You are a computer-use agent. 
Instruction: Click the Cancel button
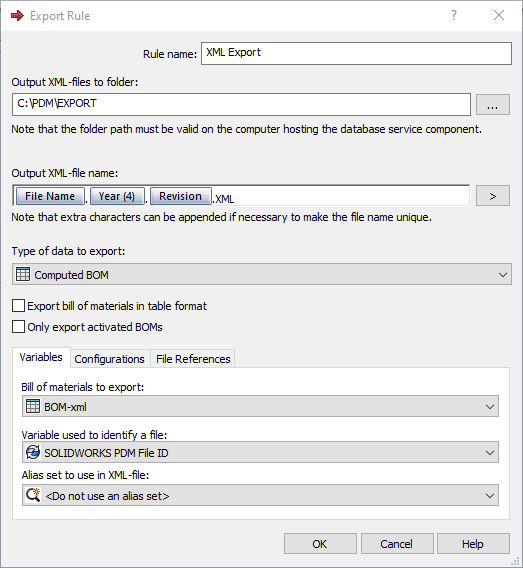click(x=397, y=543)
